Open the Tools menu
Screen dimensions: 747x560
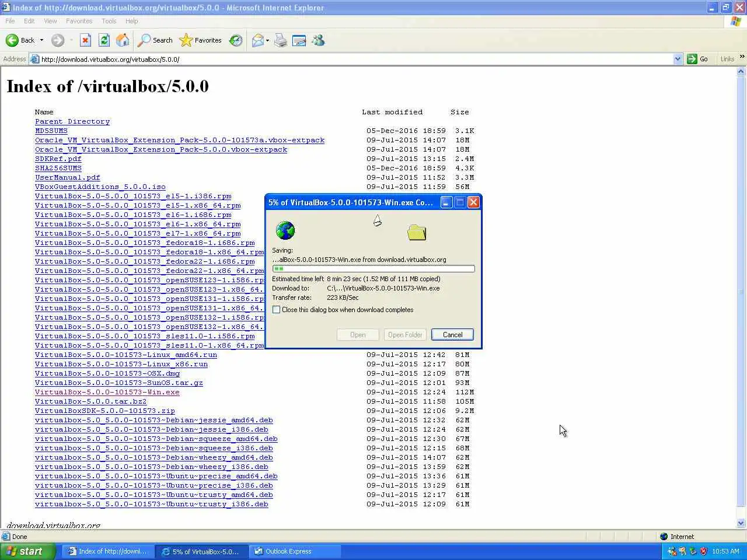109,21
